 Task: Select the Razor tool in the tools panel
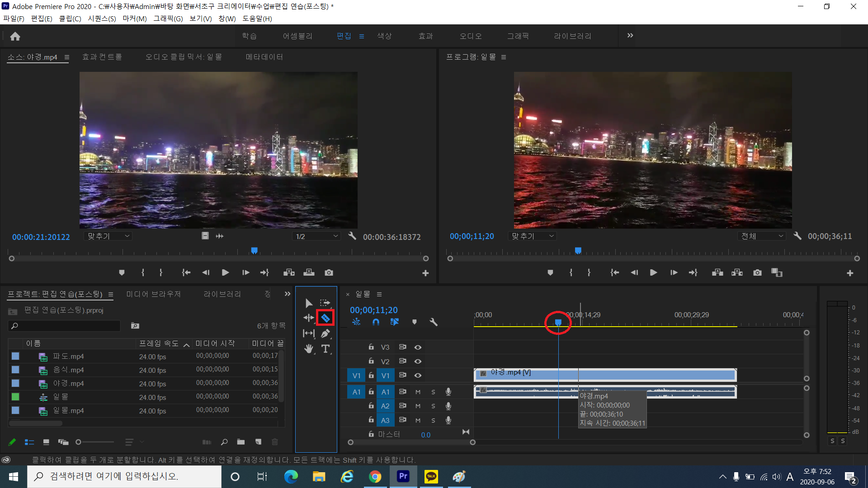coord(325,318)
